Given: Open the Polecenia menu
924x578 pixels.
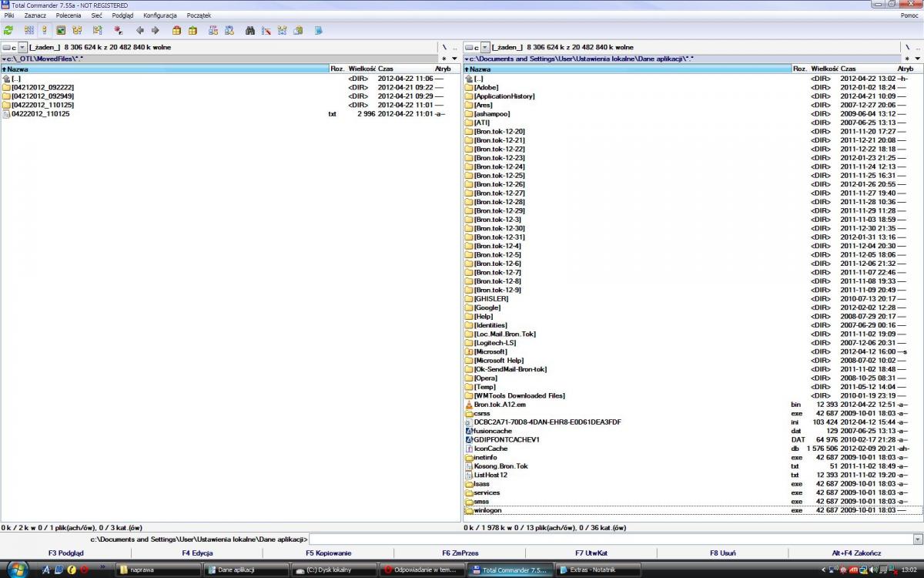Looking at the screenshot, I should point(69,15).
